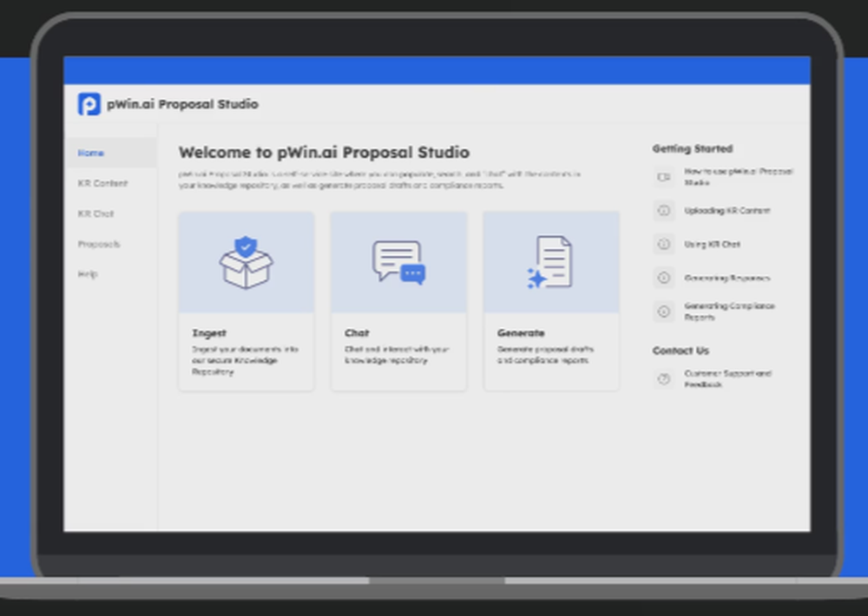Click Generate card description text
This screenshot has width=868, height=616.
click(545, 355)
